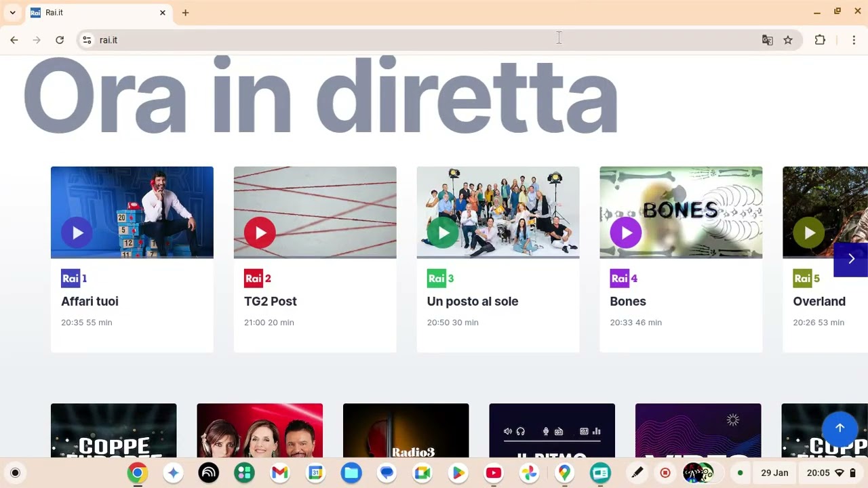Open the Un posto al sole cast thumbnail

(498, 212)
